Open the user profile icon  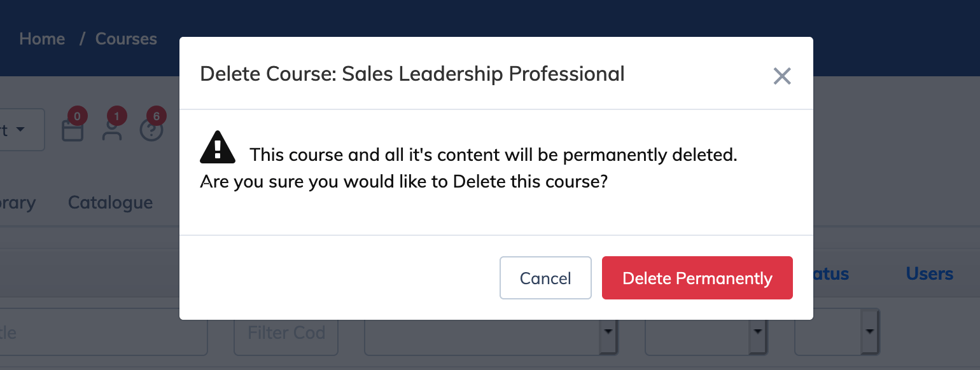point(112,130)
